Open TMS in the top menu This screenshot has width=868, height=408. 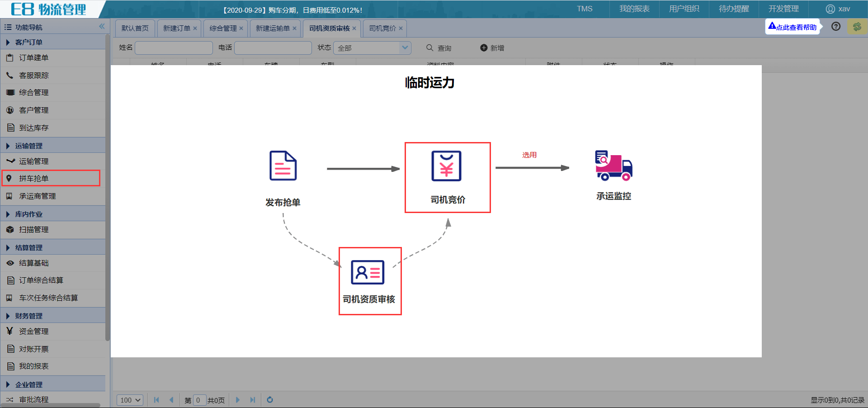click(x=585, y=9)
